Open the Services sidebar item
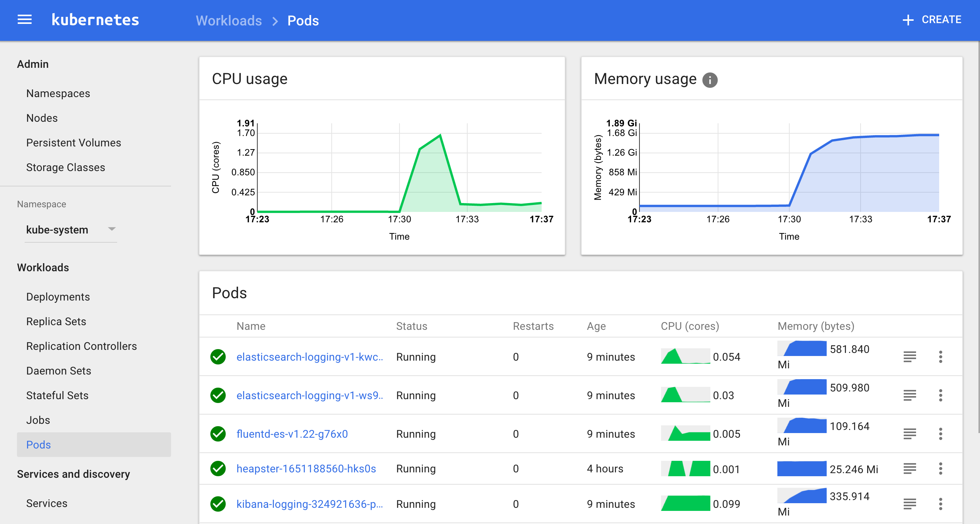Viewport: 980px width, 524px height. [47, 503]
